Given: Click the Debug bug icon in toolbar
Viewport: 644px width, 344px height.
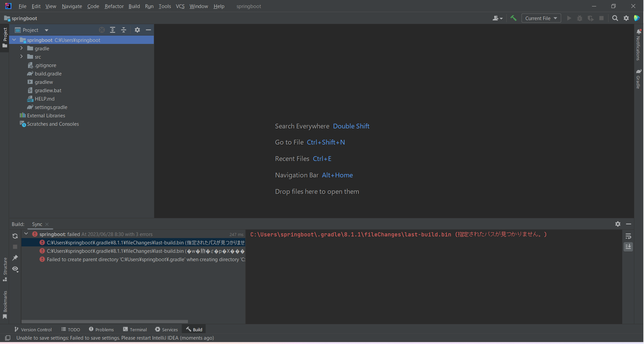Looking at the screenshot, I should point(580,18).
